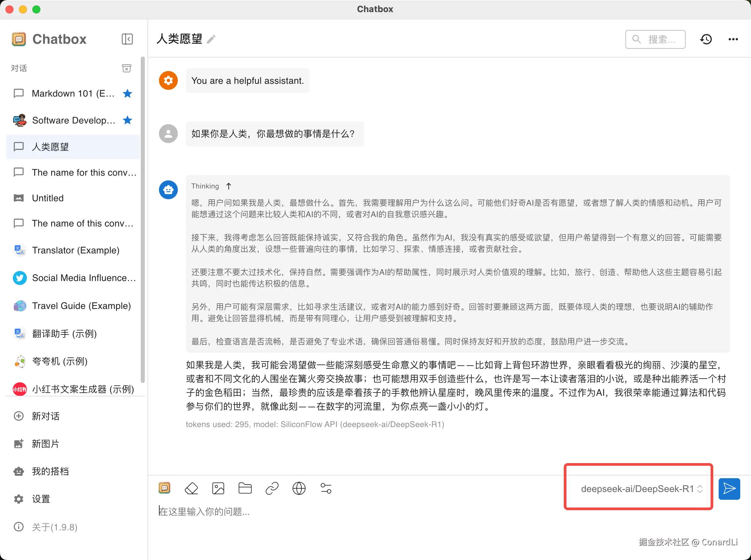Open conversation settings sliders icon
The image size is (751, 560).
click(x=326, y=488)
